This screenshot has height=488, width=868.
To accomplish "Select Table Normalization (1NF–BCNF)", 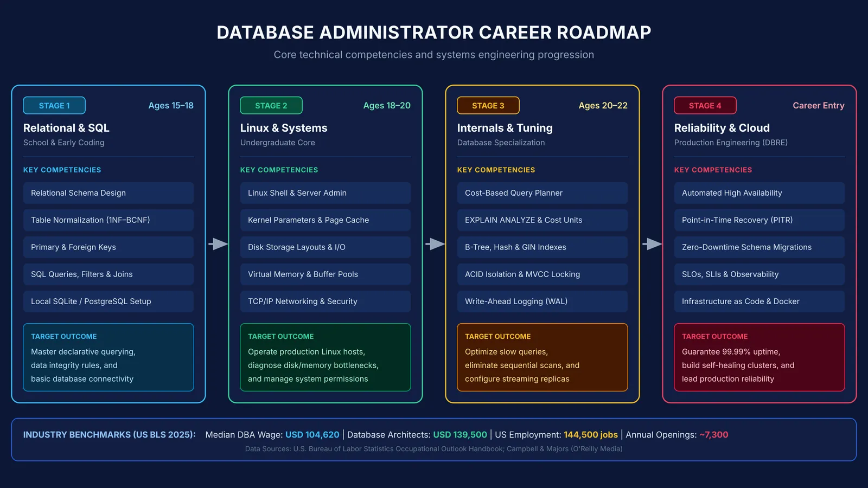I will pos(108,220).
